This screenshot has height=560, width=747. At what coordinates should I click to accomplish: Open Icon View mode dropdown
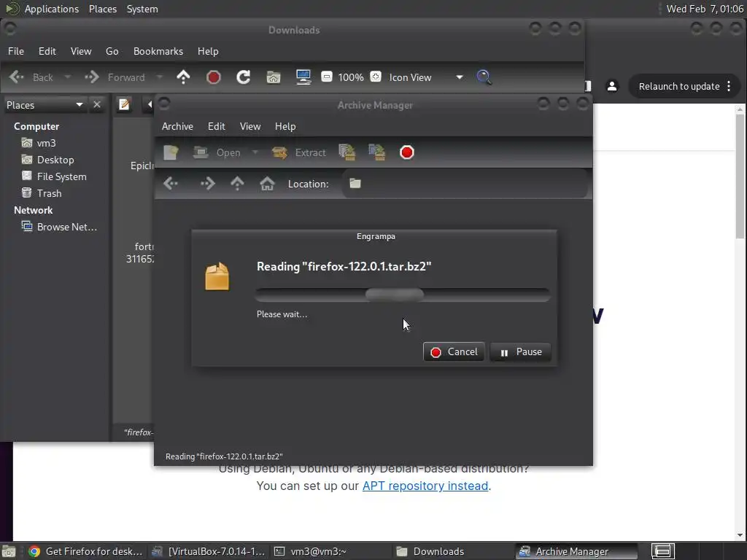[x=426, y=77]
